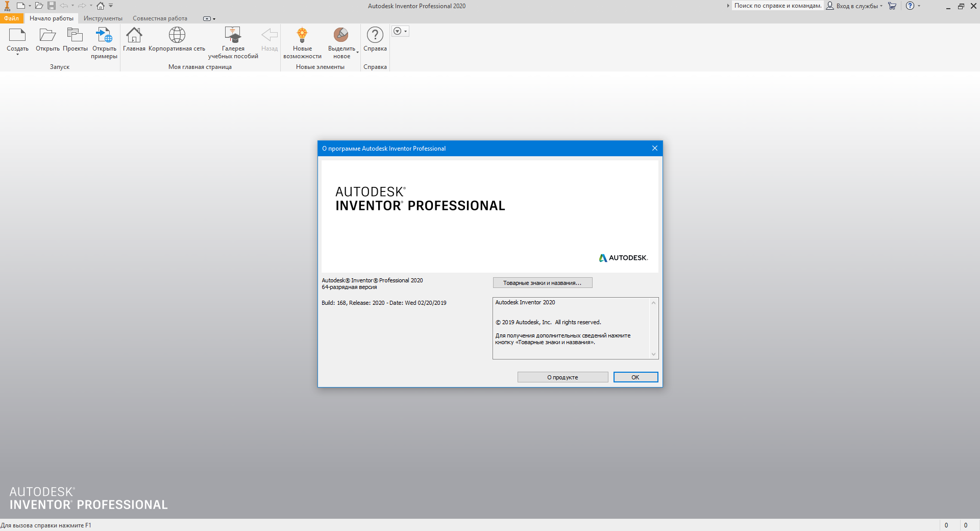Click the Новые возможности lightbulb icon
The width and height of the screenshot is (980, 531).
302,36
